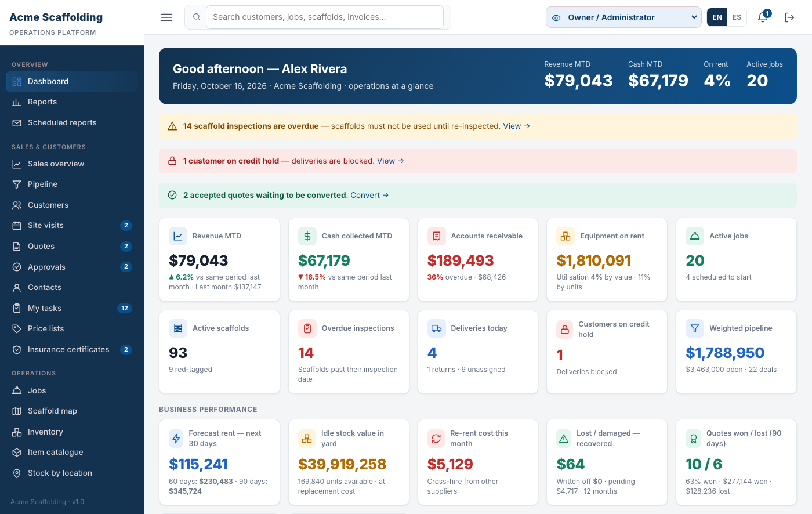Click the Insurance certificates badge 2
This screenshot has width=812, height=514.
click(126, 350)
